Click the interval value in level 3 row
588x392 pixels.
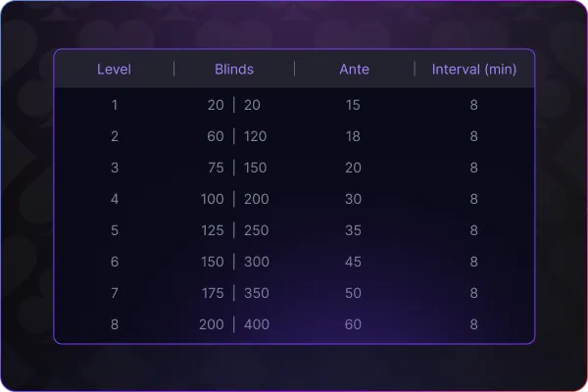point(474,168)
